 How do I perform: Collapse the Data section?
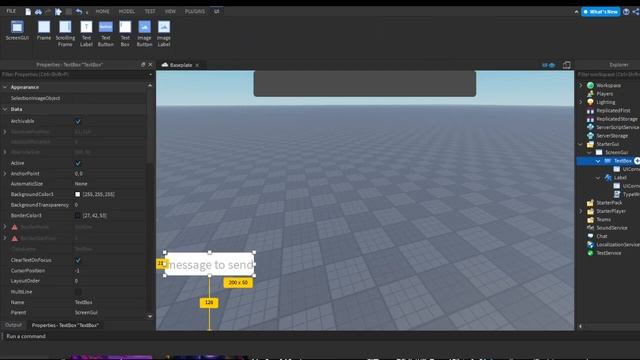pos(5,109)
